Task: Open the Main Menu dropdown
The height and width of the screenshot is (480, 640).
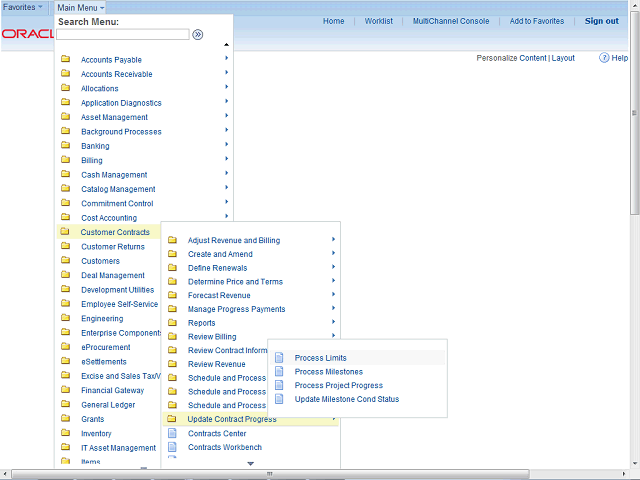Action: coord(80,8)
